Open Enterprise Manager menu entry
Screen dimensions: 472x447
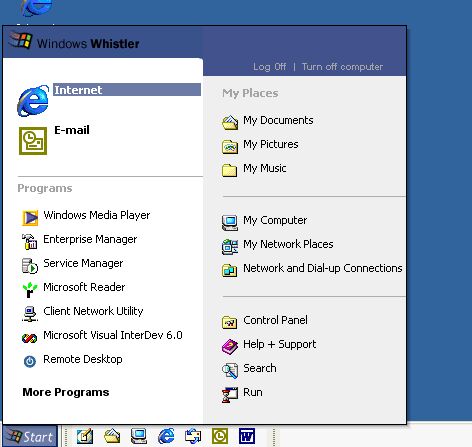coord(90,239)
